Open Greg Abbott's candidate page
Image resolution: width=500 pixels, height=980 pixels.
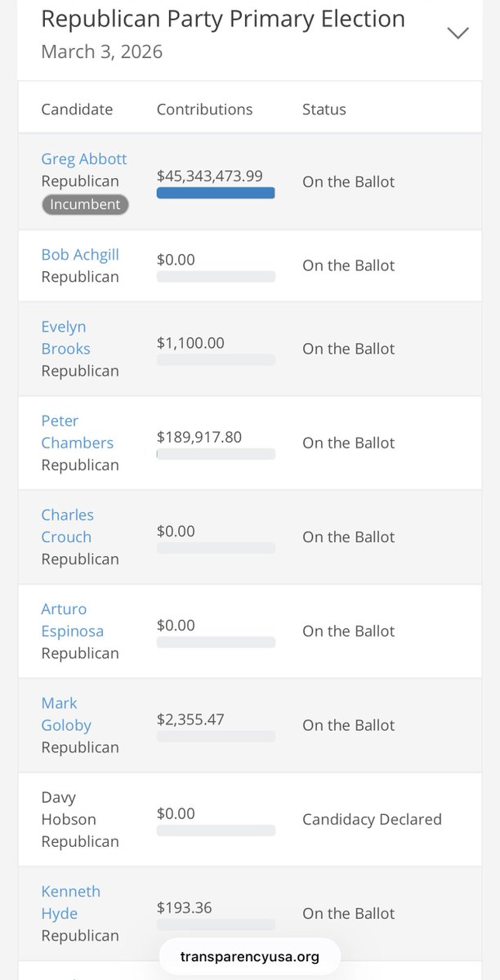click(x=84, y=159)
